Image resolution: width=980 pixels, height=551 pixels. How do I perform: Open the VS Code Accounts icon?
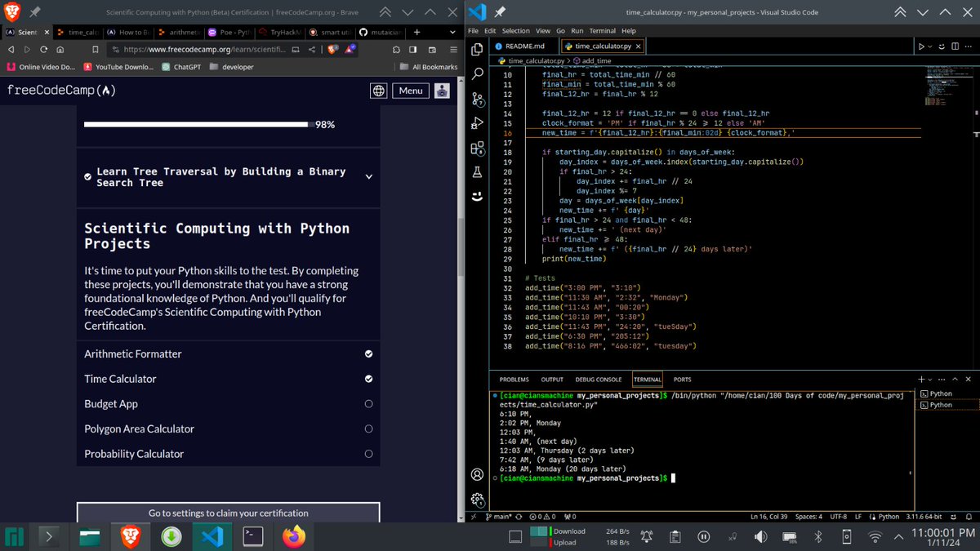point(478,474)
